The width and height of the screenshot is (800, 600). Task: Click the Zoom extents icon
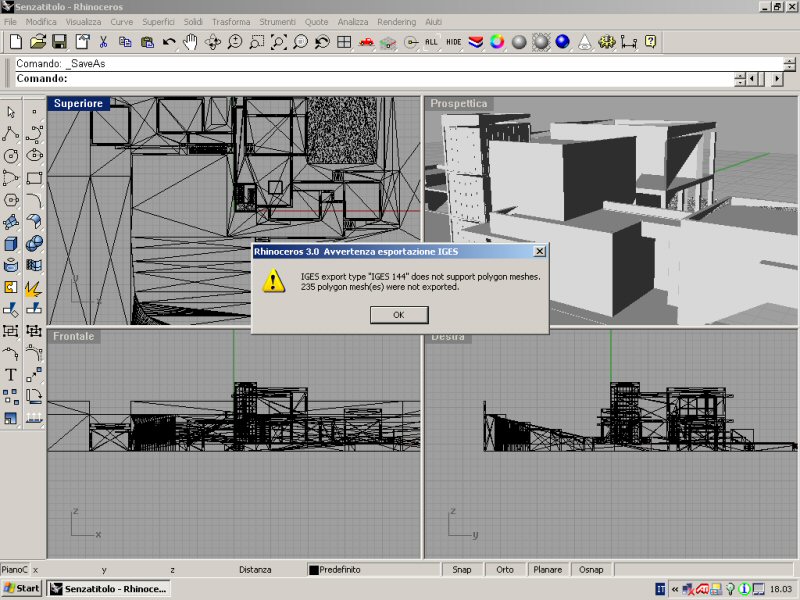click(x=279, y=42)
